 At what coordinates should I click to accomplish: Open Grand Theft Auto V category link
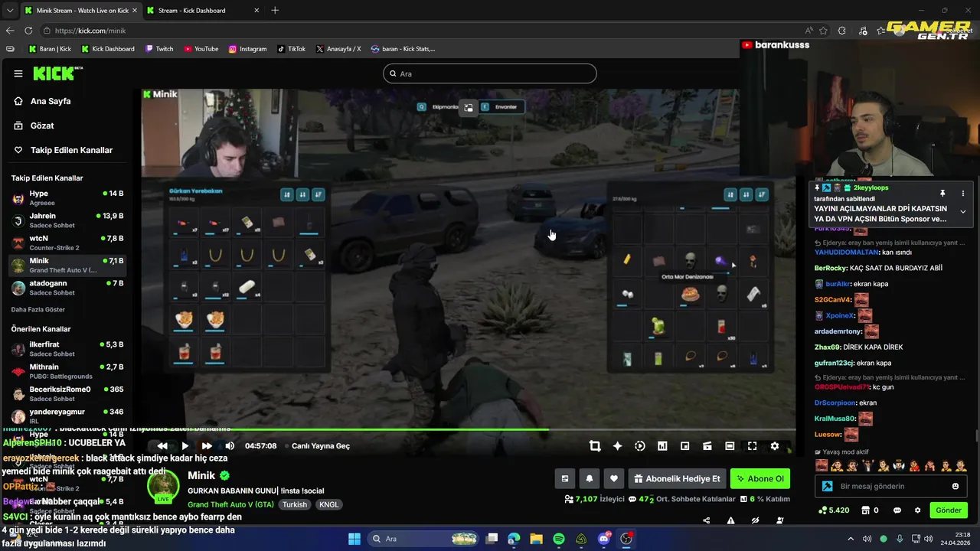click(230, 505)
